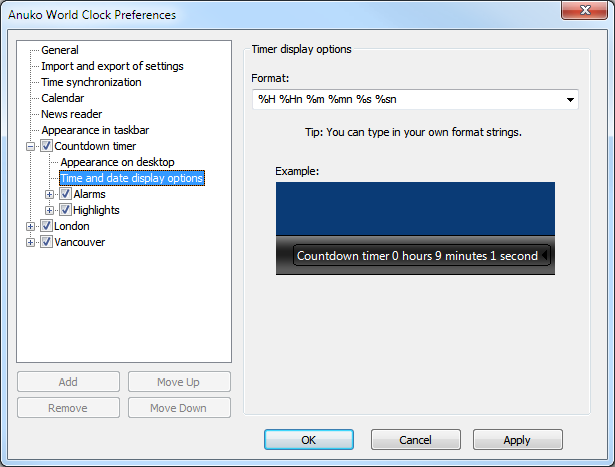The height and width of the screenshot is (467, 615).
Task: Click the OK button
Action: point(308,439)
